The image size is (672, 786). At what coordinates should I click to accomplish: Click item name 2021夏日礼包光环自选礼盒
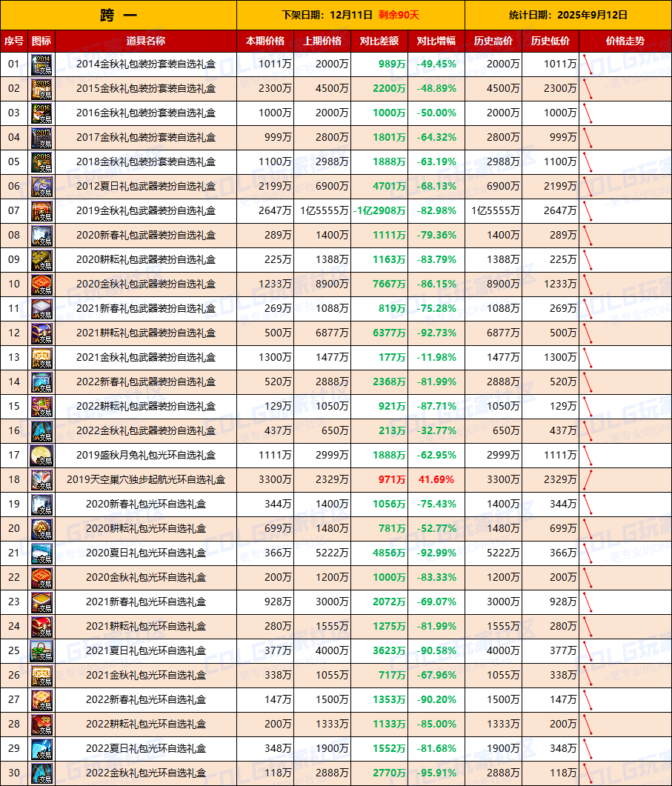point(146,650)
